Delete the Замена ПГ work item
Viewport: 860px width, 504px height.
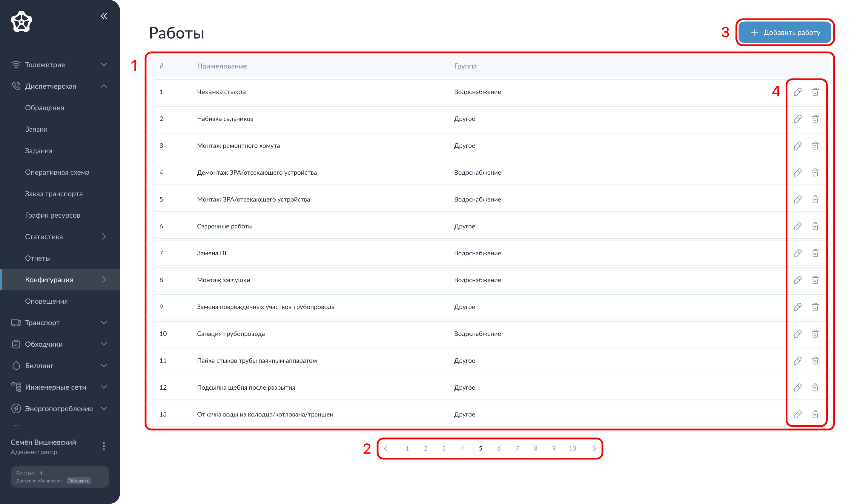[815, 253]
